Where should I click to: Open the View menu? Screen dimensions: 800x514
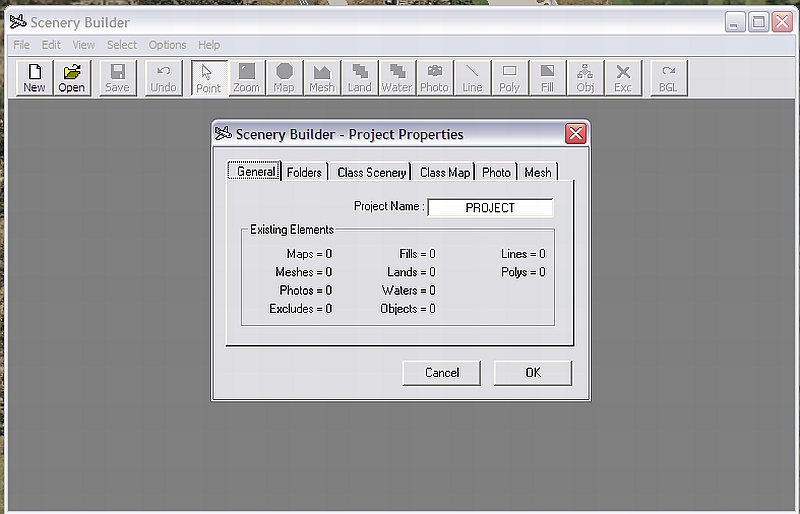84,45
